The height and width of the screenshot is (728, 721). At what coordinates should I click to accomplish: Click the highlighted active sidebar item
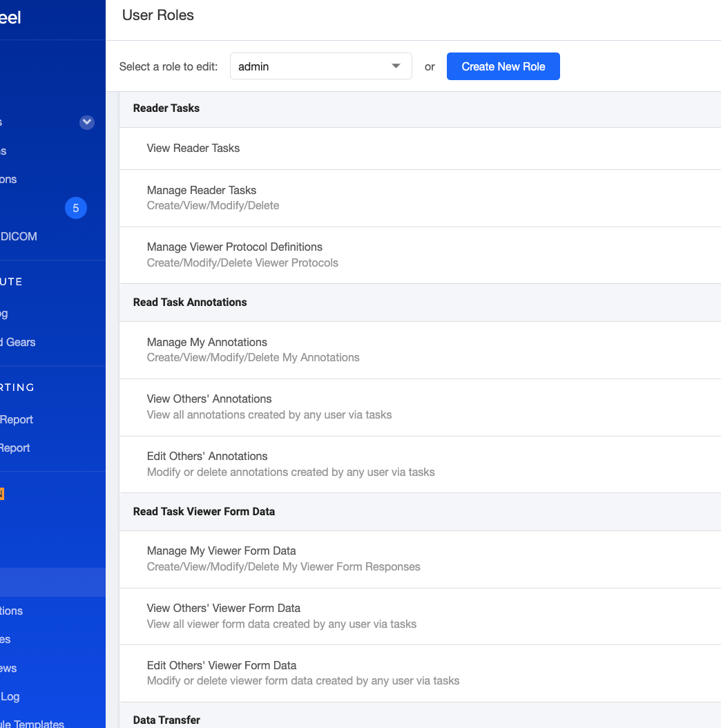tap(52, 582)
